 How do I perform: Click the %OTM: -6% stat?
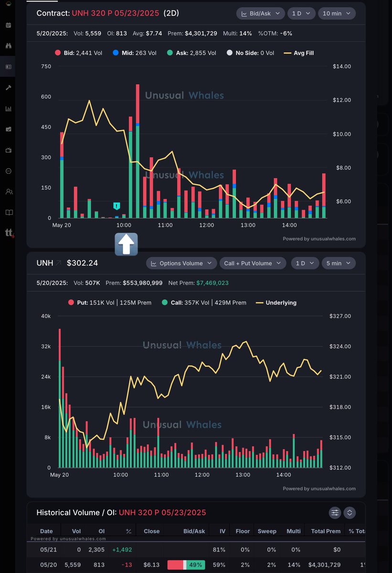tap(275, 33)
